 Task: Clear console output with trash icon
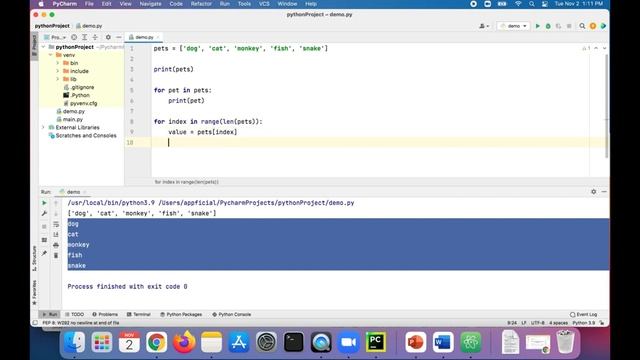click(56, 256)
